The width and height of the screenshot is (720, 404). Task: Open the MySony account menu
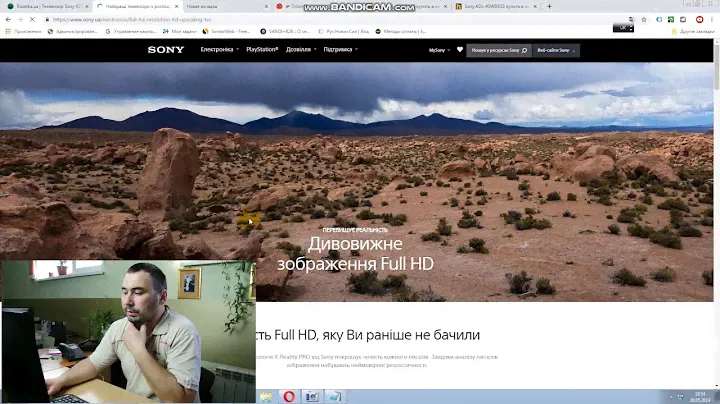click(438, 50)
